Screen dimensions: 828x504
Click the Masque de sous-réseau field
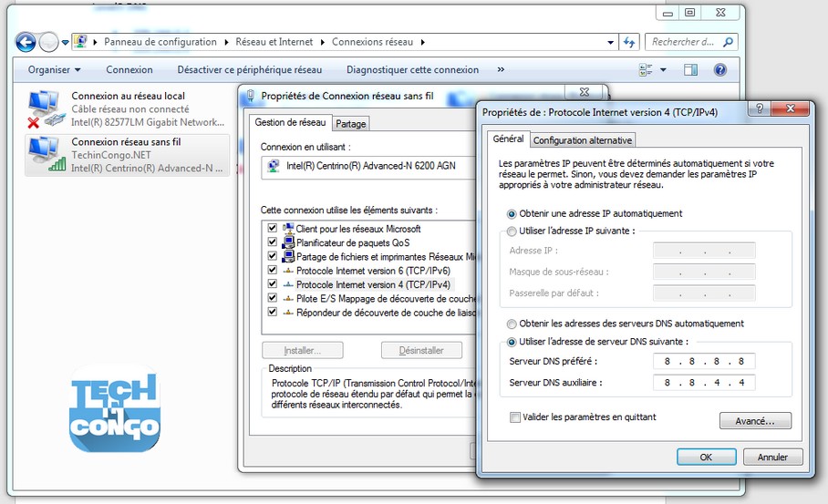(x=704, y=272)
